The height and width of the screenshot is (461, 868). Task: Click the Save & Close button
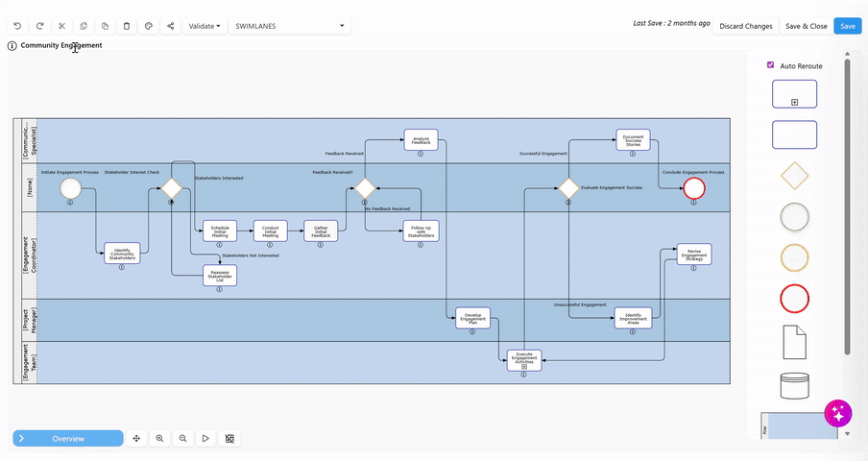point(806,26)
